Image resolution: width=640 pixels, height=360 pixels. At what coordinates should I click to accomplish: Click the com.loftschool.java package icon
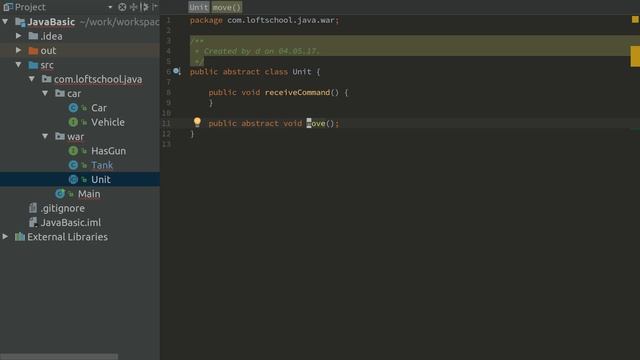(47, 79)
